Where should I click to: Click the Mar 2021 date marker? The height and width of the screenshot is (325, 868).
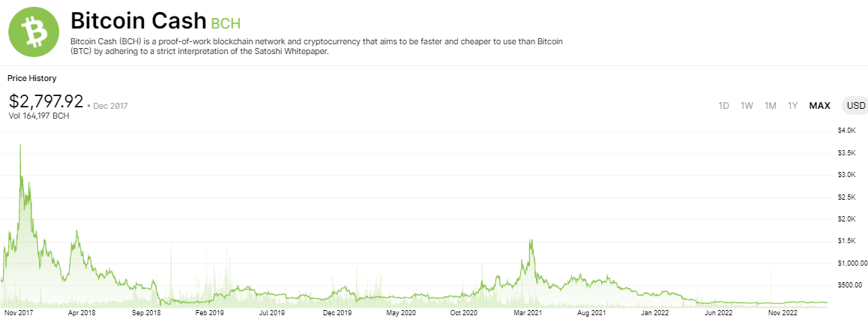point(528,312)
